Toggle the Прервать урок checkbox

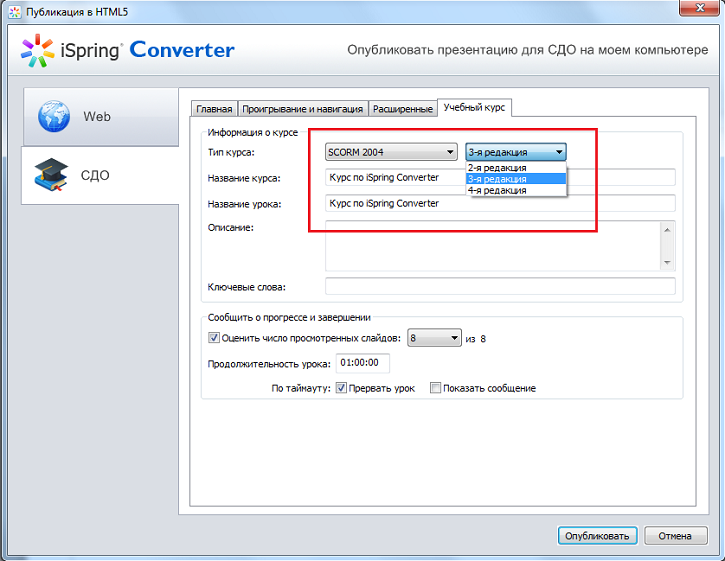pos(341,388)
